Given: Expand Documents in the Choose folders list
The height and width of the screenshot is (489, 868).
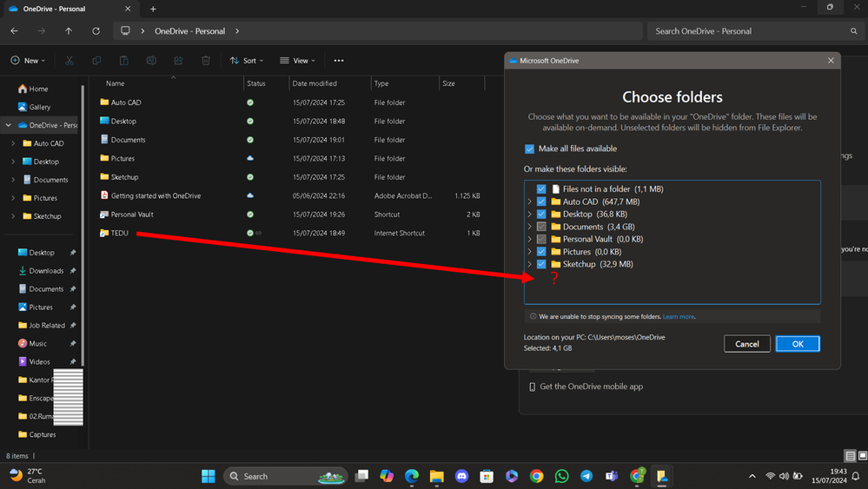Looking at the screenshot, I should tap(530, 227).
